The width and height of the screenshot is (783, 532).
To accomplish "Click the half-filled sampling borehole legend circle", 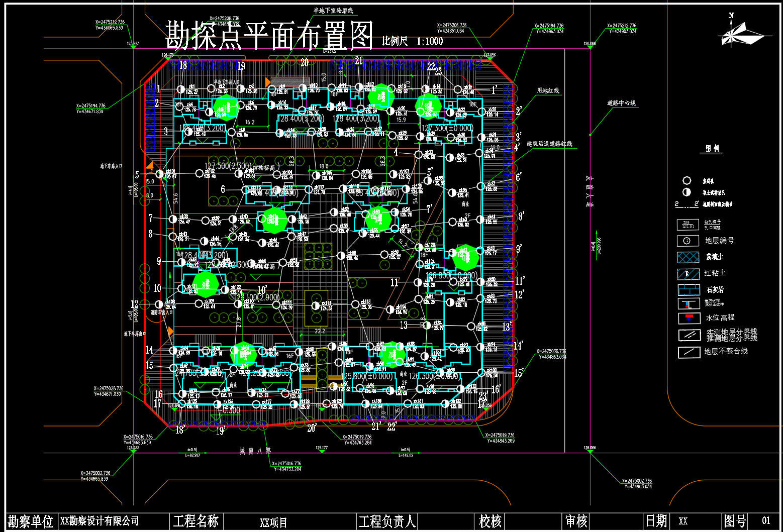I will coord(687,192).
